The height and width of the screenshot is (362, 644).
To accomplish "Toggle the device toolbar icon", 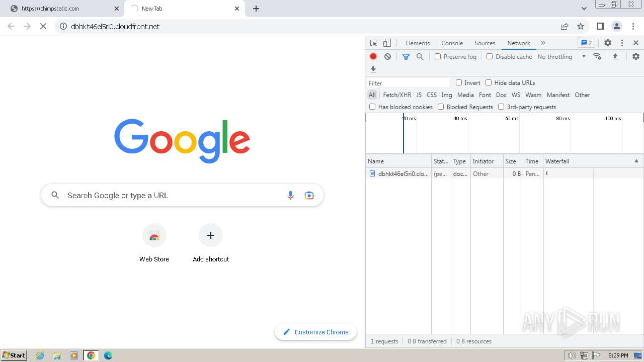I will (x=387, y=43).
